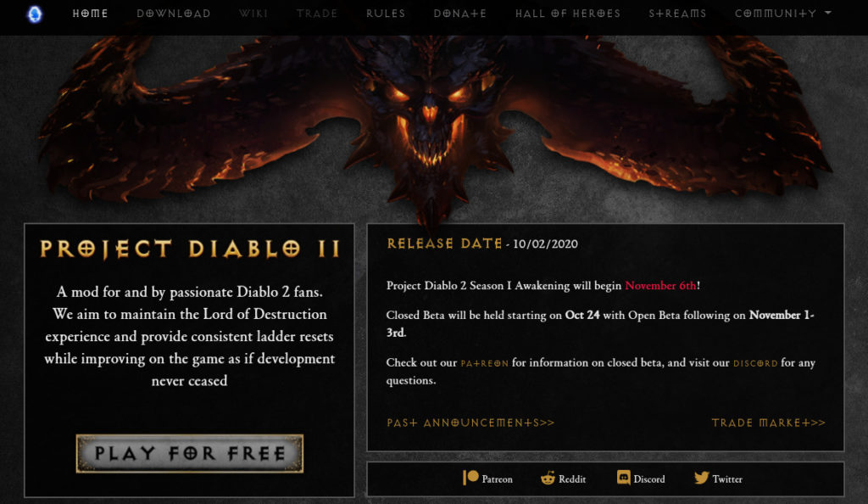Image resolution: width=868 pixels, height=504 pixels.
Task: Click the Discord logo icon
Action: (x=623, y=478)
